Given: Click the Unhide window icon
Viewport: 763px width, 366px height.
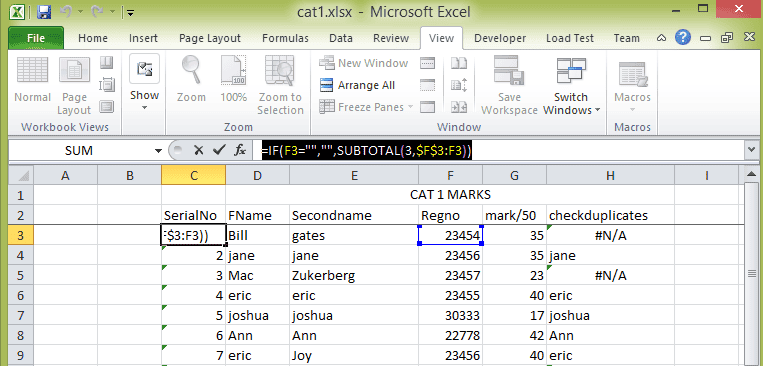Looking at the screenshot, I should pyautogui.click(x=427, y=107).
